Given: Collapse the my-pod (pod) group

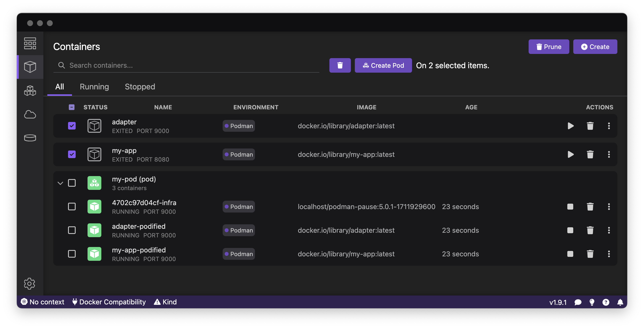Looking at the screenshot, I should 60,183.
